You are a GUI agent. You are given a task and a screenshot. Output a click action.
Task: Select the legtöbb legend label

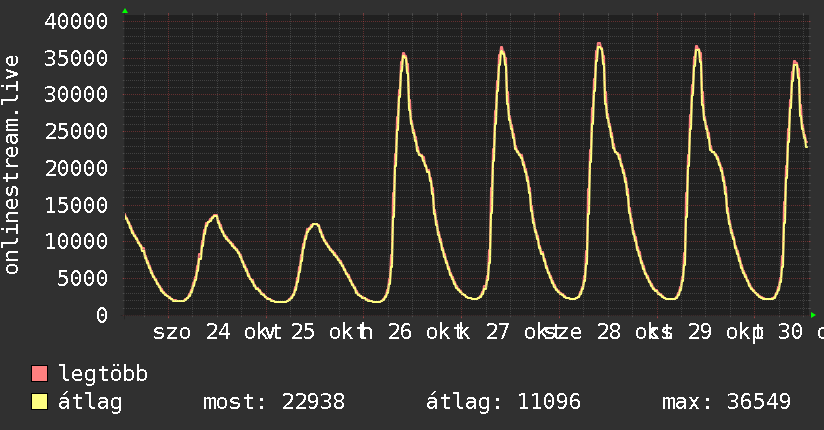(x=103, y=374)
